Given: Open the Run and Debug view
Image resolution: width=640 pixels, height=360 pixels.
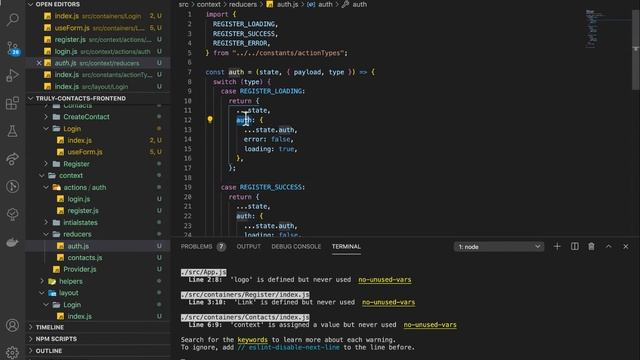Looking at the screenshot, I should coord(12,76).
